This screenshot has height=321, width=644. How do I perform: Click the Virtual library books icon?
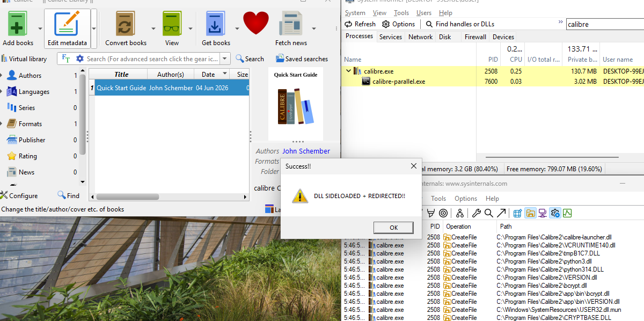(4, 59)
